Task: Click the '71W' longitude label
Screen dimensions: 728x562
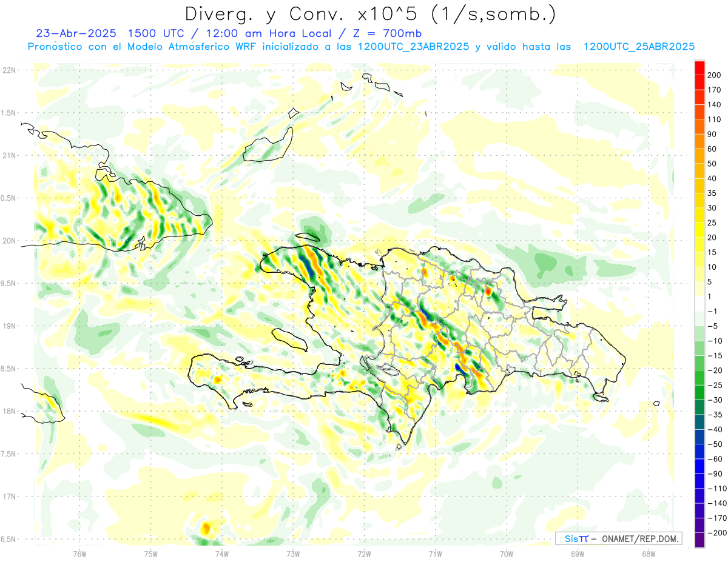Action: tap(435, 554)
